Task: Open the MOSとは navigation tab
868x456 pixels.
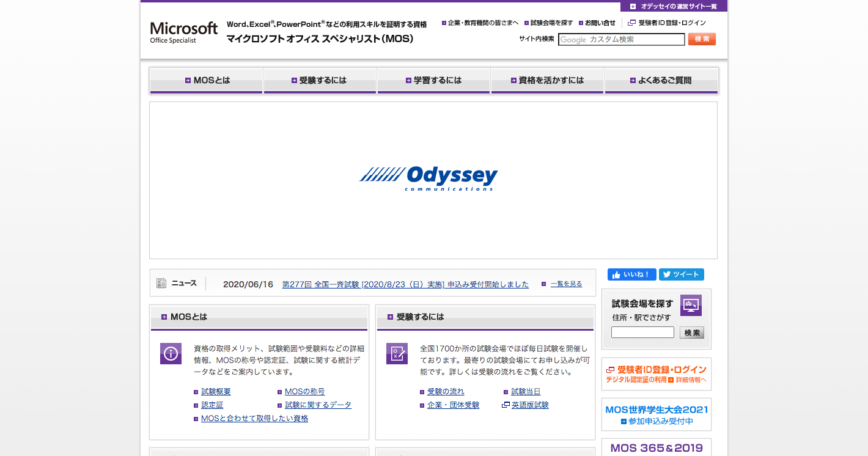Action: pyautogui.click(x=207, y=81)
